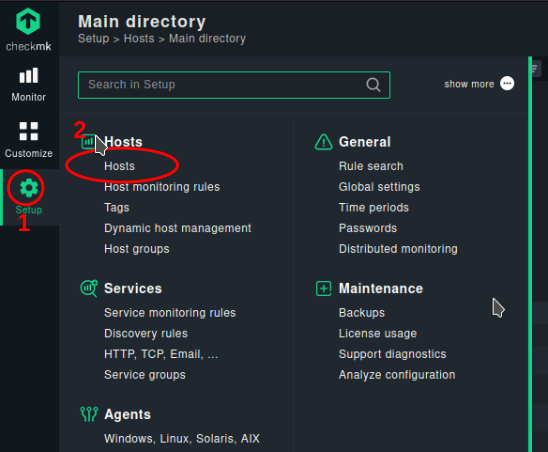Open Hosts under the Hosts section
Image resolution: width=548 pixels, height=452 pixels.
120,166
